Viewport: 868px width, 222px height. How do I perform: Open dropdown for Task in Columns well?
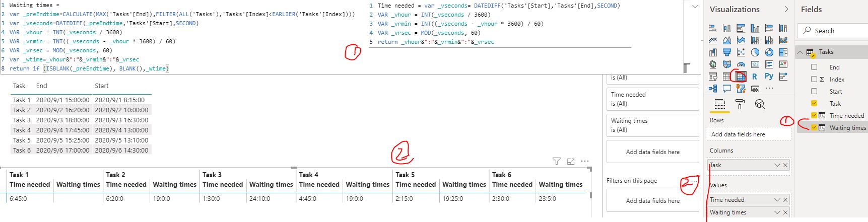click(777, 165)
